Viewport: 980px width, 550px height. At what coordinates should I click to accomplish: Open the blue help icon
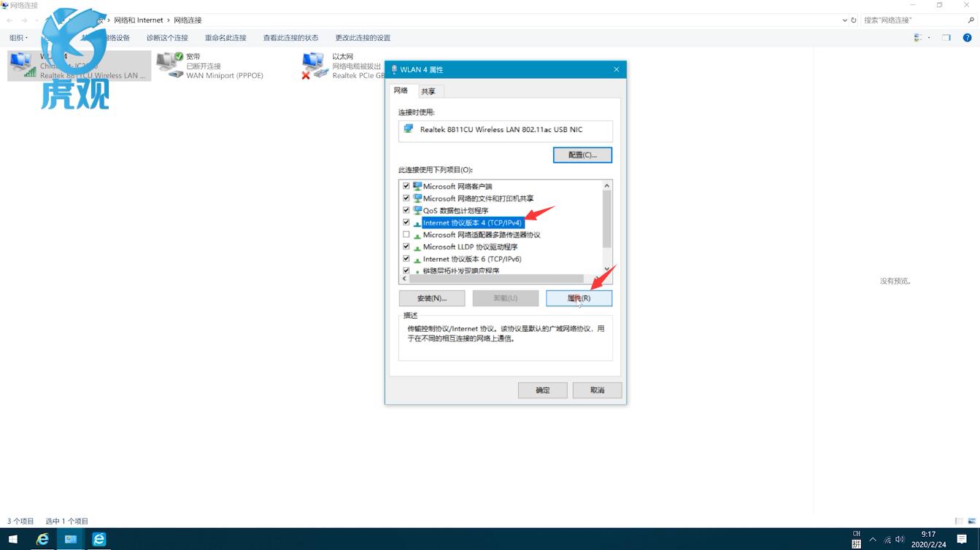pyautogui.click(x=968, y=38)
